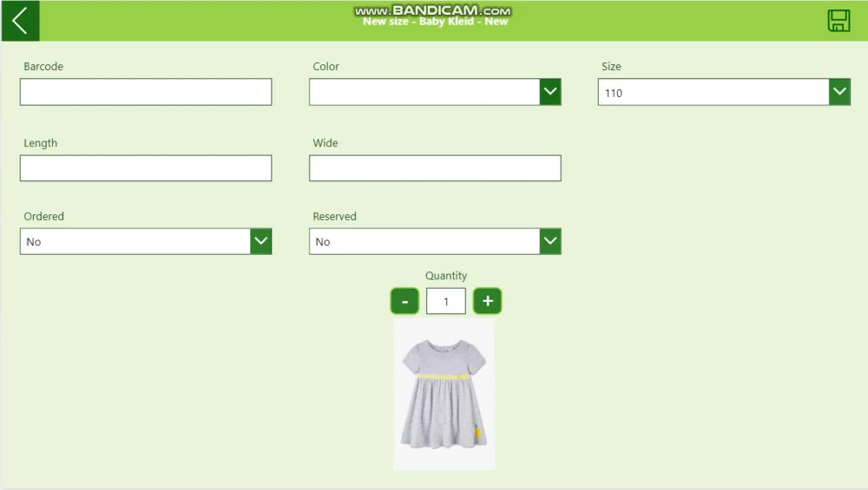Click the Quantity label

point(446,276)
